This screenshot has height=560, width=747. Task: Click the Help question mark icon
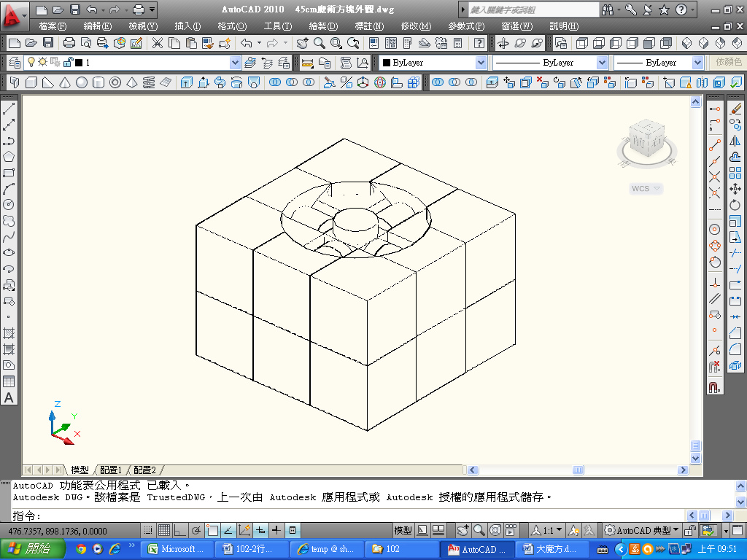pos(479,43)
